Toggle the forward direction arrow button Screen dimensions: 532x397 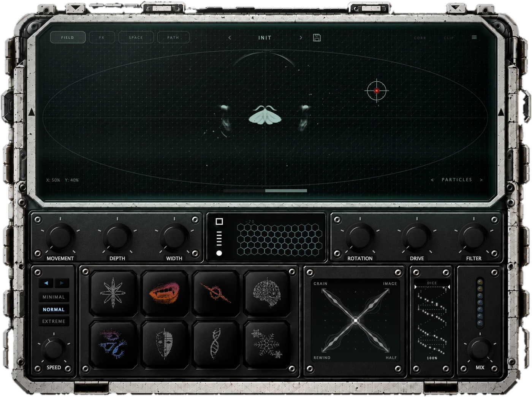tap(62, 283)
